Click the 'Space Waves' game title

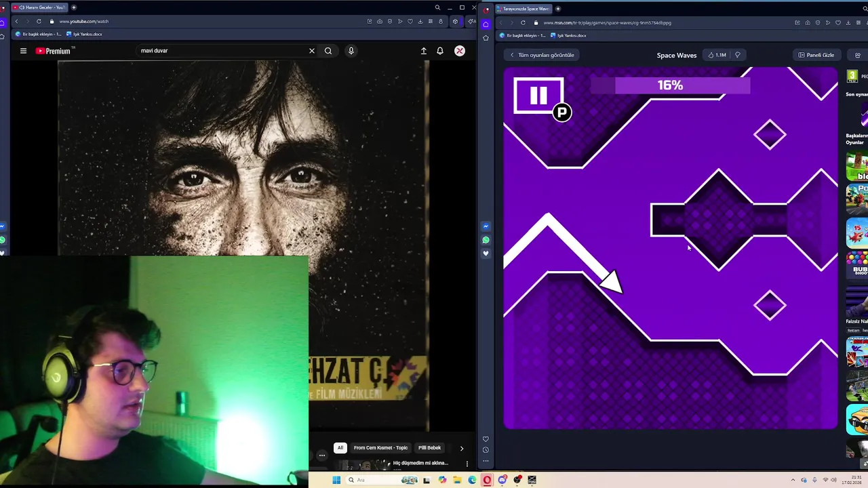coord(677,55)
